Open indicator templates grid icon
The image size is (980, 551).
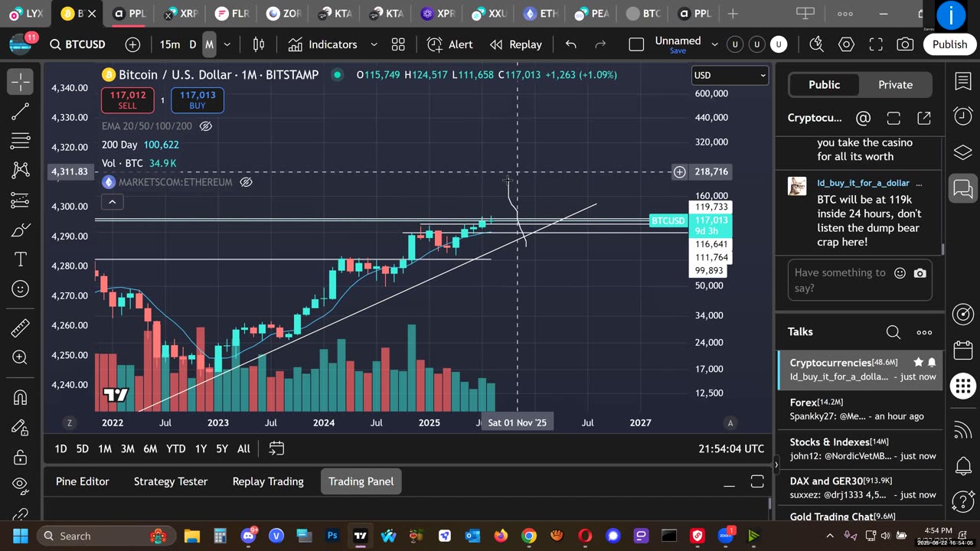pos(398,44)
